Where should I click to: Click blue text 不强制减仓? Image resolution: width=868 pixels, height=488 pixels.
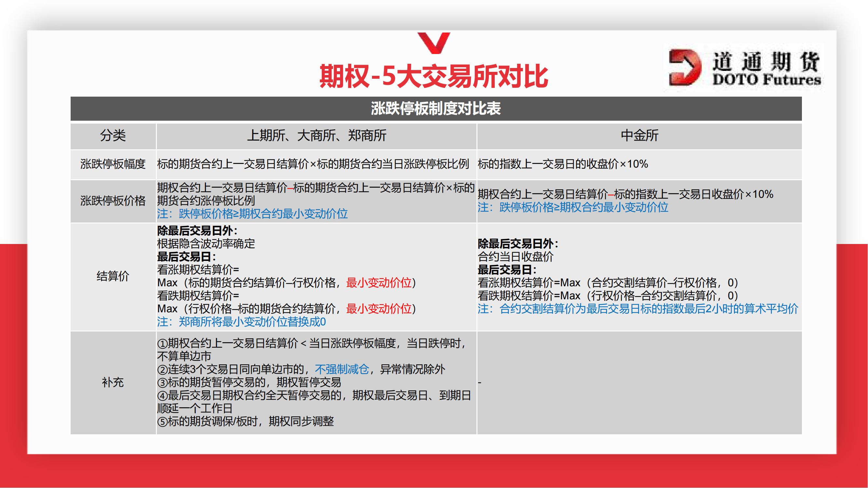coord(342,370)
